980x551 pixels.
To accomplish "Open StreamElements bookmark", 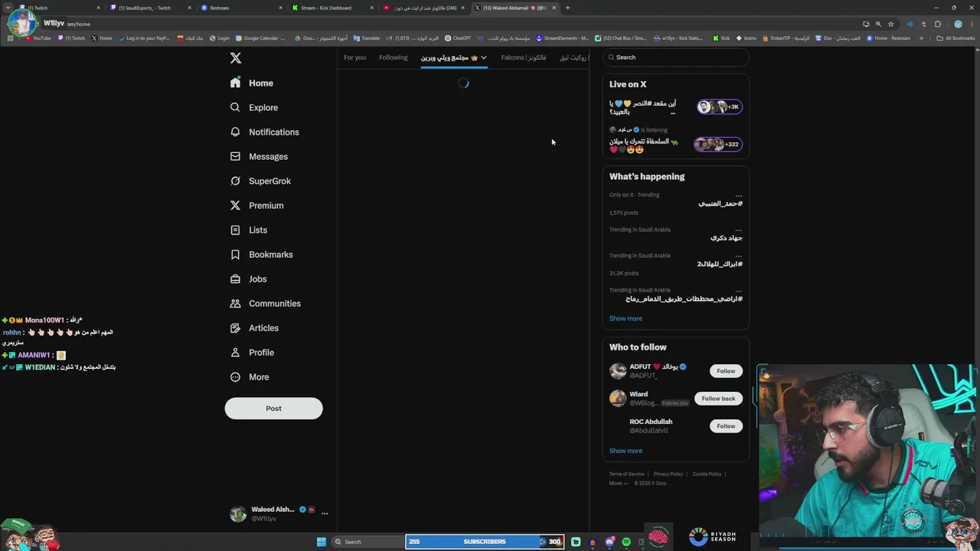I will 563,38.
